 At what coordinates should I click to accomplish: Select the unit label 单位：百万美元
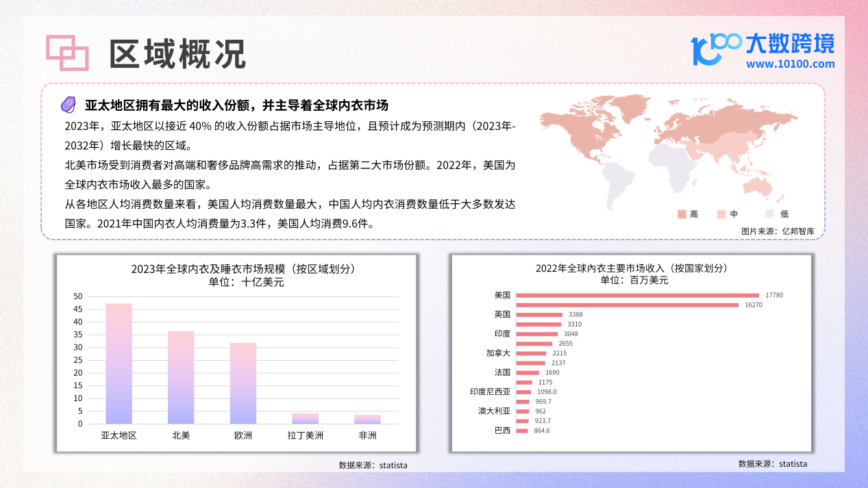(x=634, y=280)
